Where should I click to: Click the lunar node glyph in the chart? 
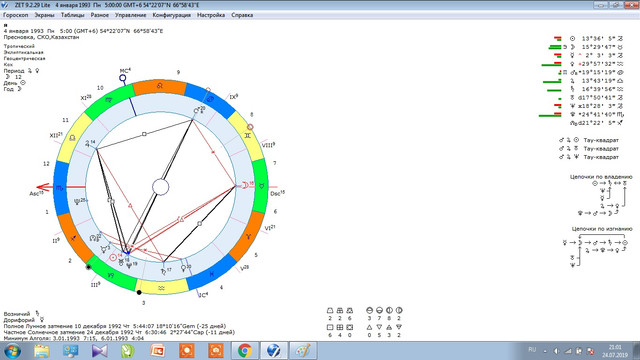tap(93, 238)
